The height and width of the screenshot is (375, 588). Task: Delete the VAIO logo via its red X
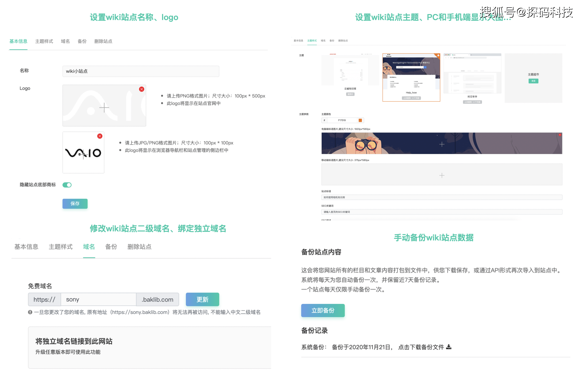[100, 136]
